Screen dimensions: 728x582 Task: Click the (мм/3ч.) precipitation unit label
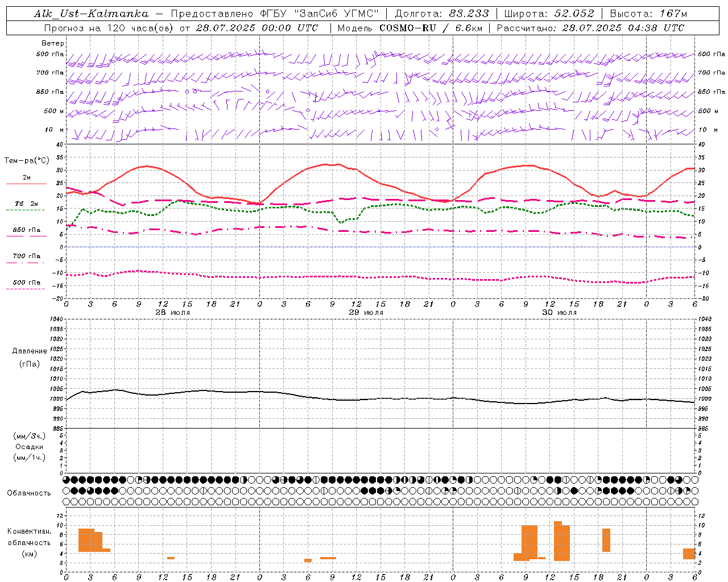point(30,436)
